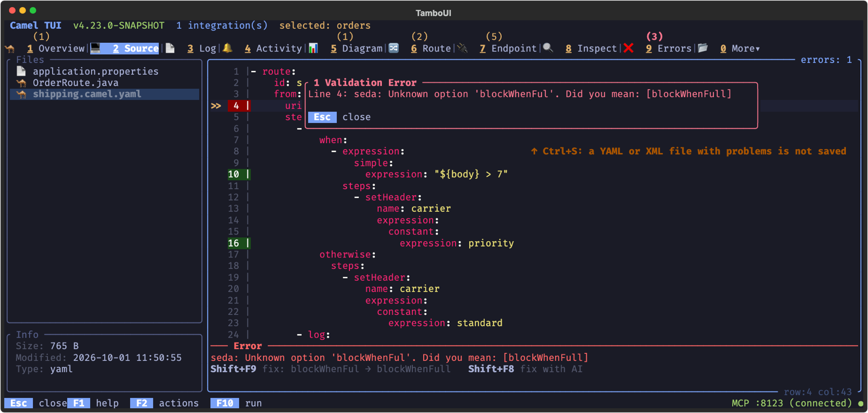868x413 pixels.
Task: Click 'expression: standard' on line 23
Action: pyautogui.click(x=445, y=323)
